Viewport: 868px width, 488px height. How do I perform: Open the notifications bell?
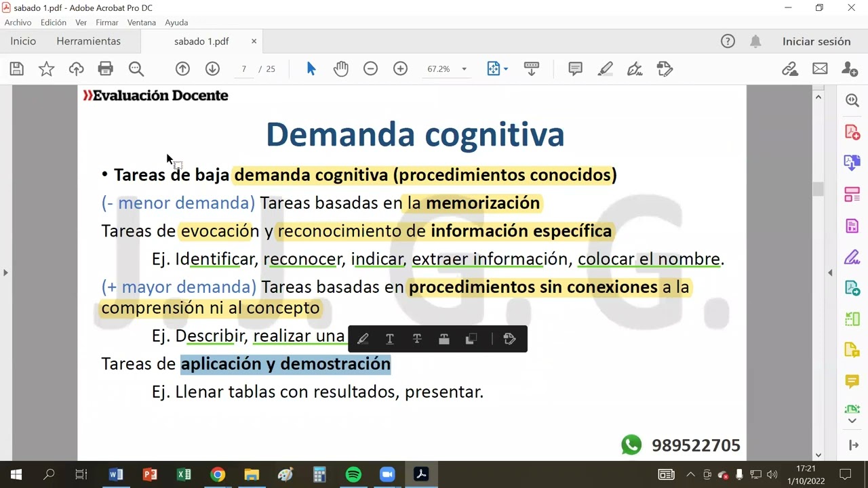[x=755, y=41]
